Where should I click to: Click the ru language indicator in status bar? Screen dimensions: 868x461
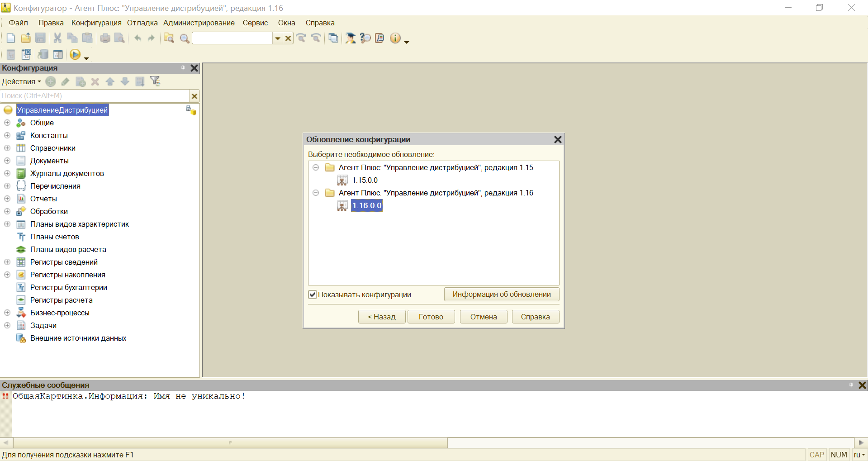coord(859,455)
